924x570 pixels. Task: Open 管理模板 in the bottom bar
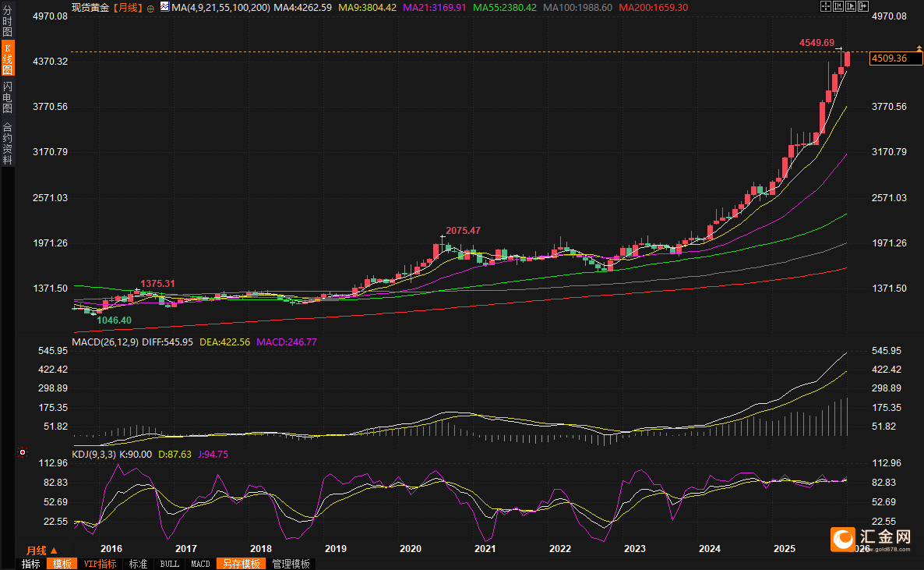(x=291, y=564)
